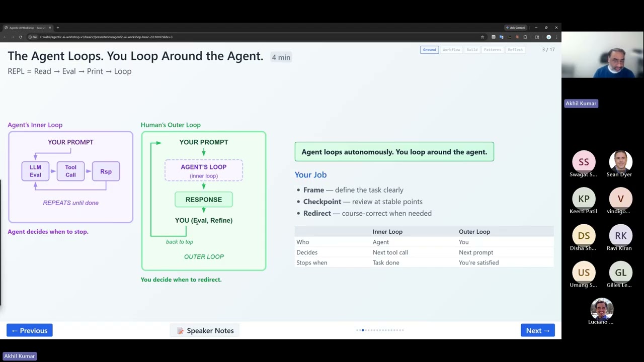Image resolution: width=644 pixels, height=362 pixels.
Task: Select Disha Sh participant avatar DS
Action: 584,236
